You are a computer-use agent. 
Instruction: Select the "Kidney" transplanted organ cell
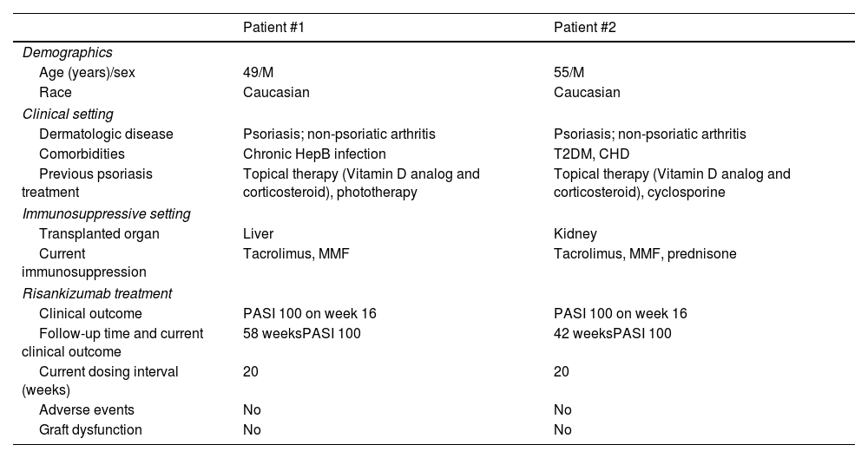pos(575,233)
